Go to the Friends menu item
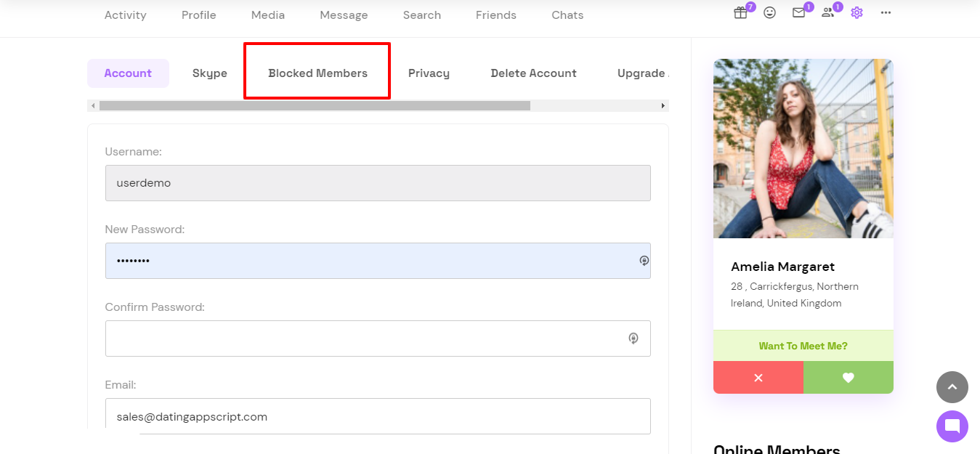 pos(496,15)
